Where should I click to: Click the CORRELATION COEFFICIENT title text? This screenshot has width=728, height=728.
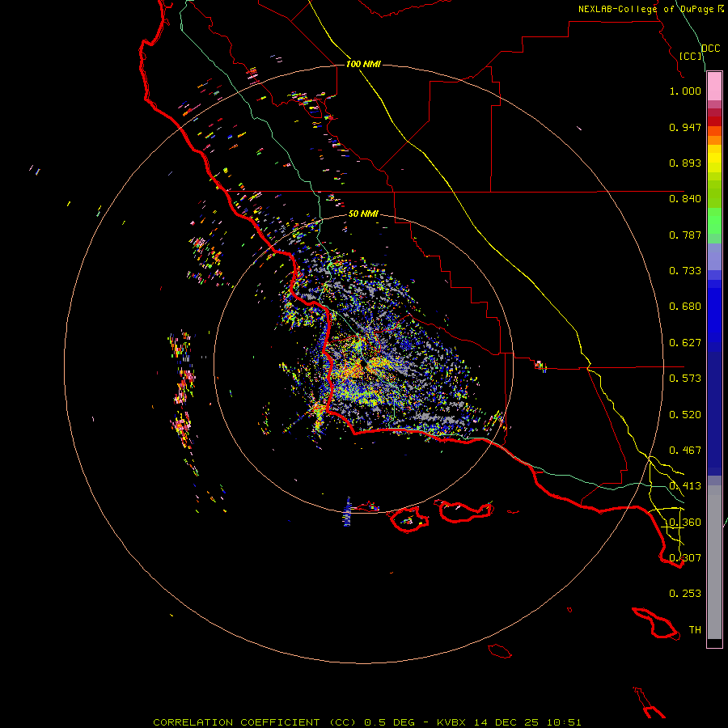click(236, 722)
